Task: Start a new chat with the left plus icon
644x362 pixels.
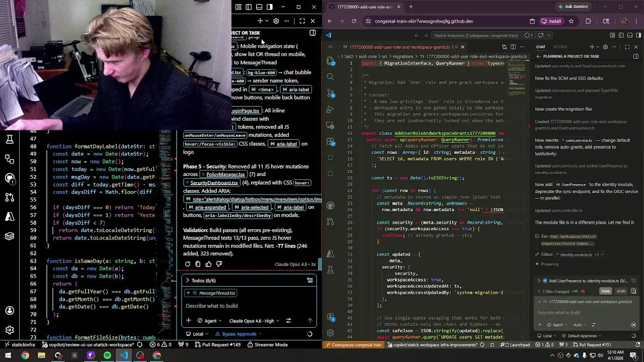Action: point(260,21)
